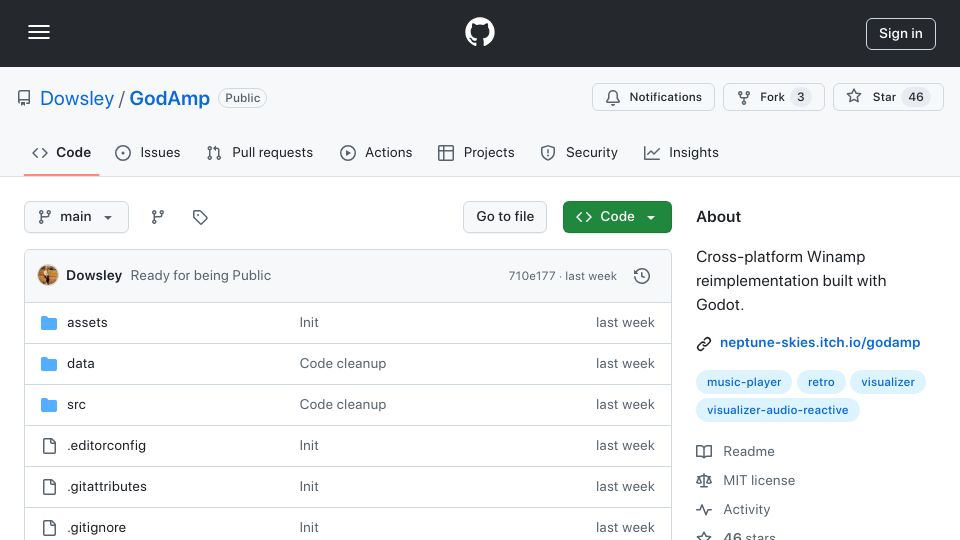
Task: Click the .editorconfig file icon
Action: (49, 446)
